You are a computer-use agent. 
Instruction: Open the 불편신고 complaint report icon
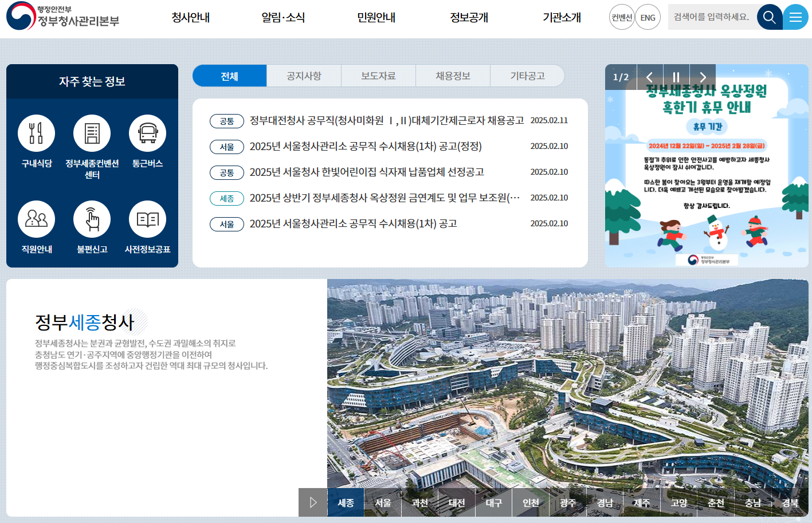(92, 219)
